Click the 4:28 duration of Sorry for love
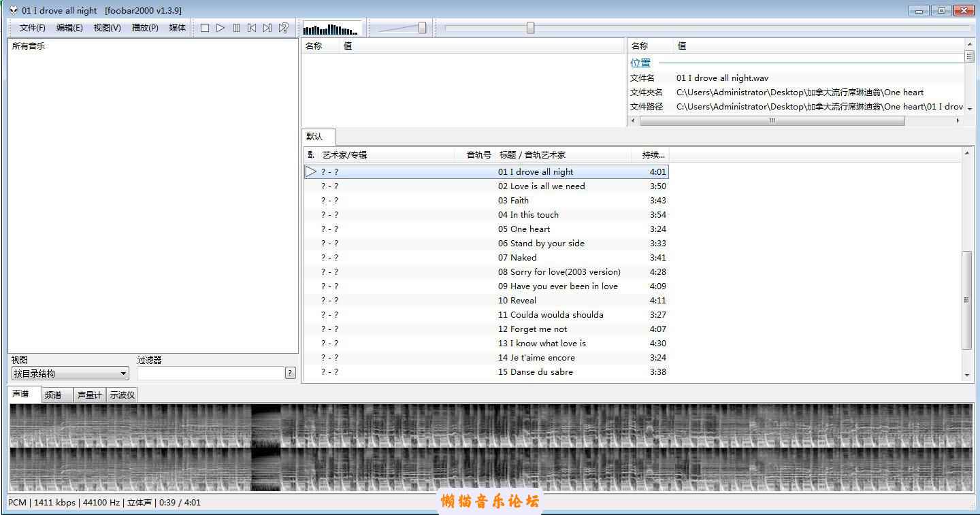980x515 pixels. click(x=657, y=271)
